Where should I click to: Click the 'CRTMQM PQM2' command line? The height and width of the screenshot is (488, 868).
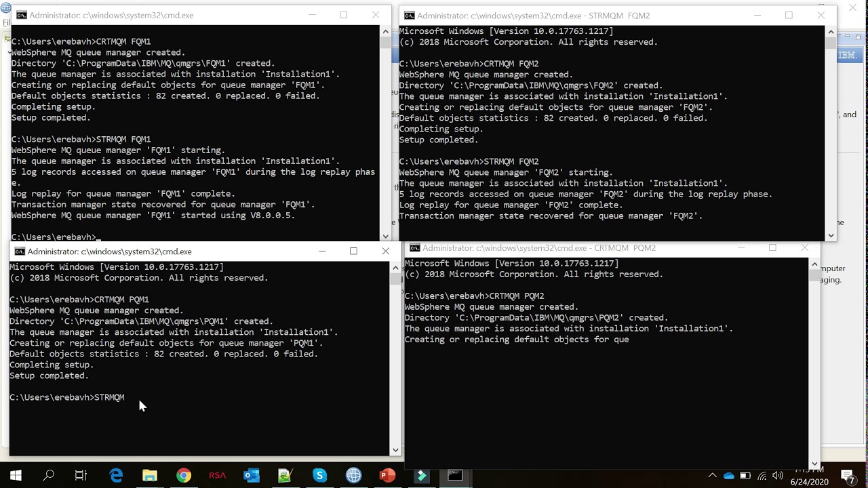[475, 296]
